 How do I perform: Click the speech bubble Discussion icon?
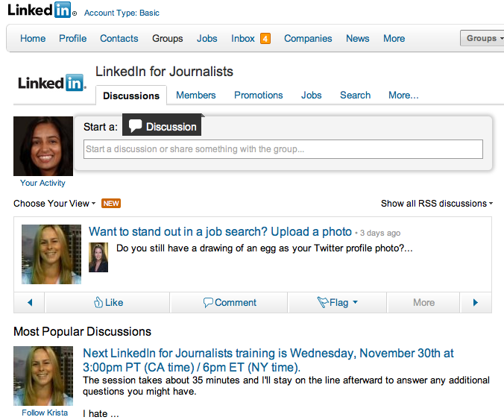[x=135, y=126]
